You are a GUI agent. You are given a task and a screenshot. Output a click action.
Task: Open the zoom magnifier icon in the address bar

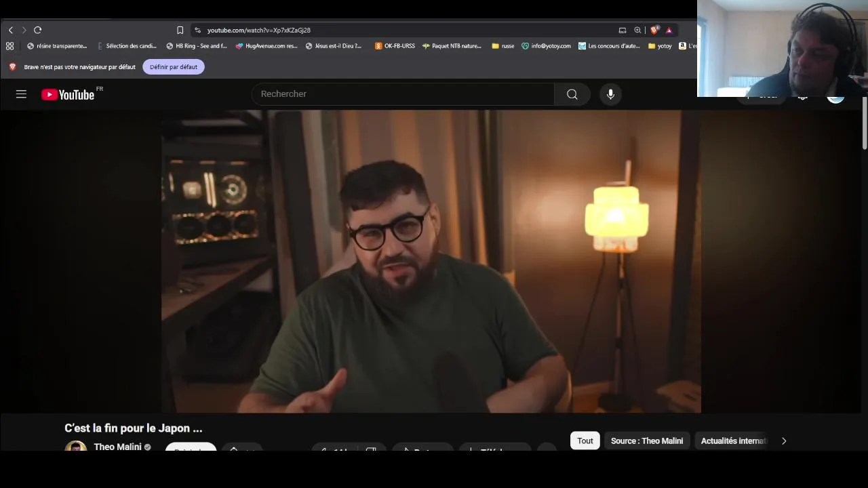(637, 30)
